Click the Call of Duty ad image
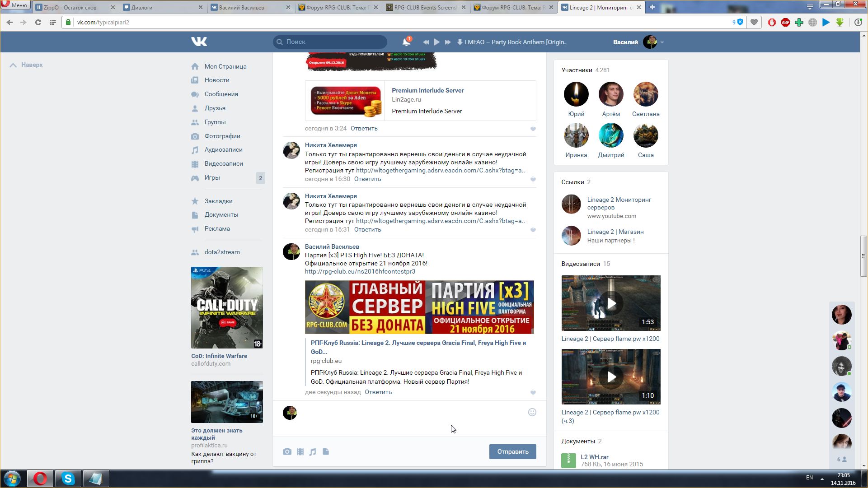868x488 pixels. (227, 307)
